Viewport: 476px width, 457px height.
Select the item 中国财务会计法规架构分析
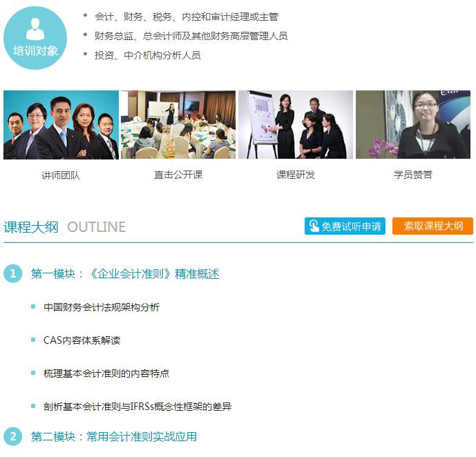(x=102, y=307)
